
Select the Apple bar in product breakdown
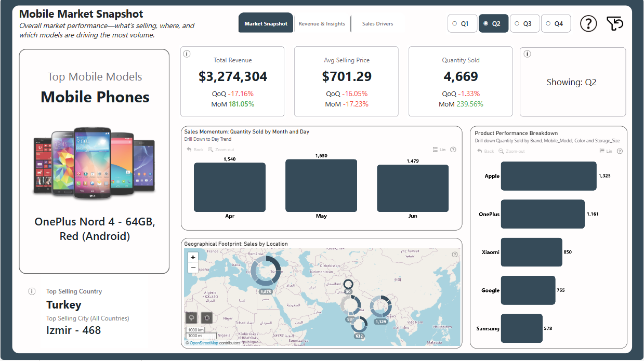click(x=549, y=176)
